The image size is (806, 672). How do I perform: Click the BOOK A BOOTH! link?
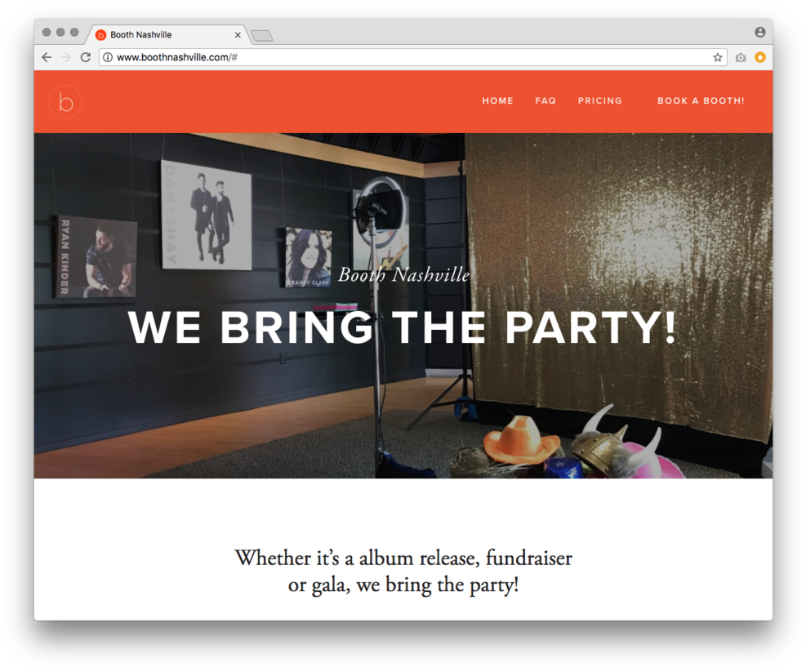coord(701,100)
